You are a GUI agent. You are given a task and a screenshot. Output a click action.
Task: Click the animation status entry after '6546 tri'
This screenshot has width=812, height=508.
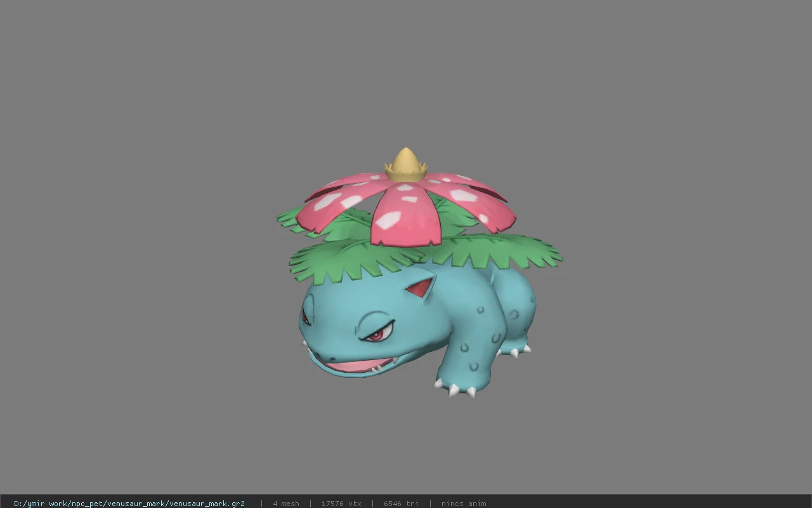pos(464,504)
